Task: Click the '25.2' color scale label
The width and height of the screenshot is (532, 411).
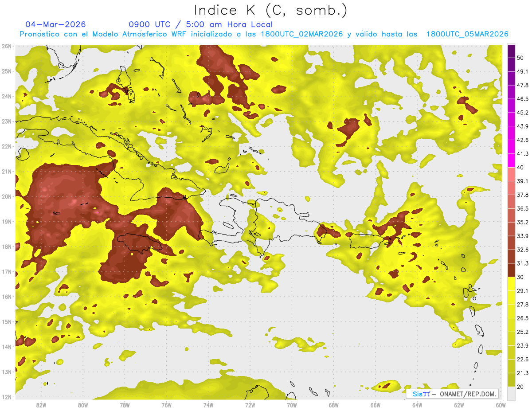Action: tap(523, 332)
